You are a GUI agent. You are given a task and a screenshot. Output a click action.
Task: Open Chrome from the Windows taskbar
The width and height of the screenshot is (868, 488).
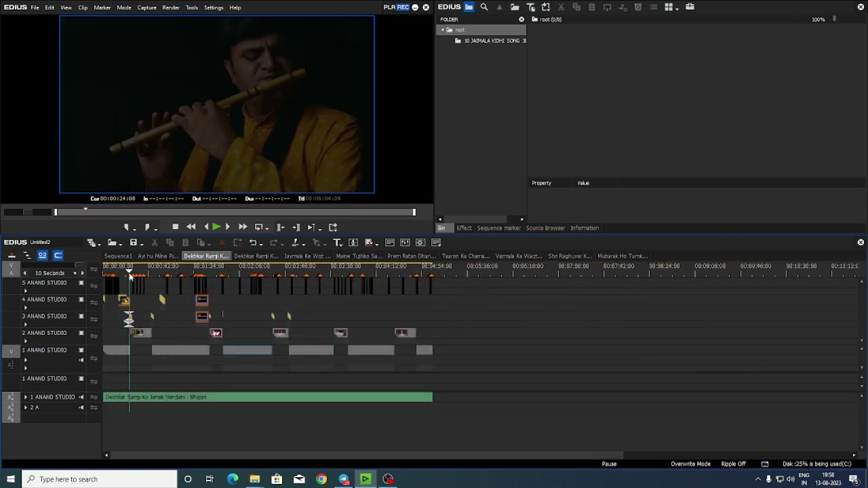[321, 479]
